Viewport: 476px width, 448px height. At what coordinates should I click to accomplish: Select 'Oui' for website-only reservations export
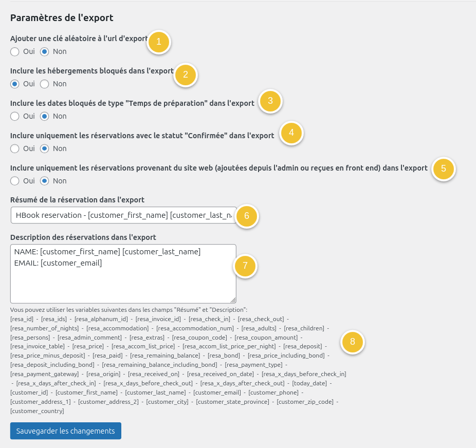(x=13, y=181)
